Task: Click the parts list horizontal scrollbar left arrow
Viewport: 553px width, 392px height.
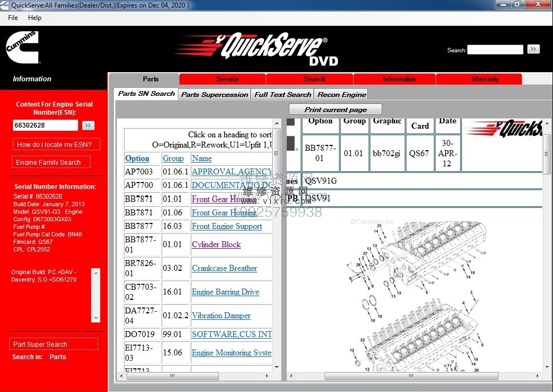Action: (x=121, y=376)
